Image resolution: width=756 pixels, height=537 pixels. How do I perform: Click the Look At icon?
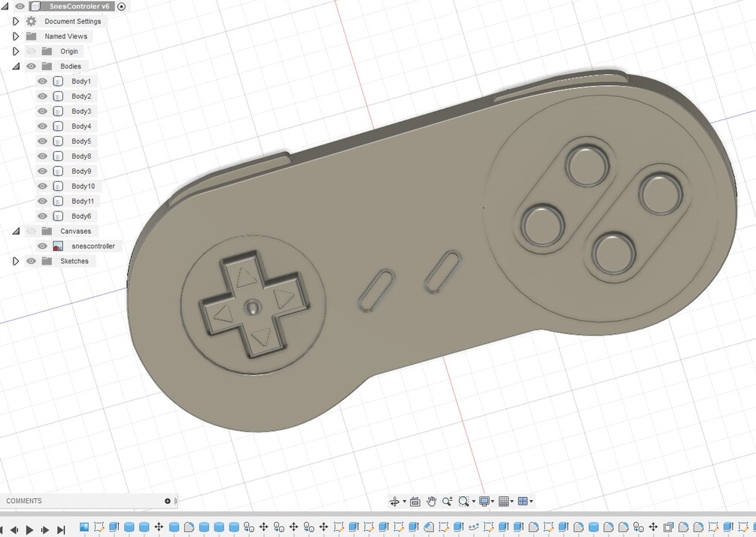coord(414,502)
